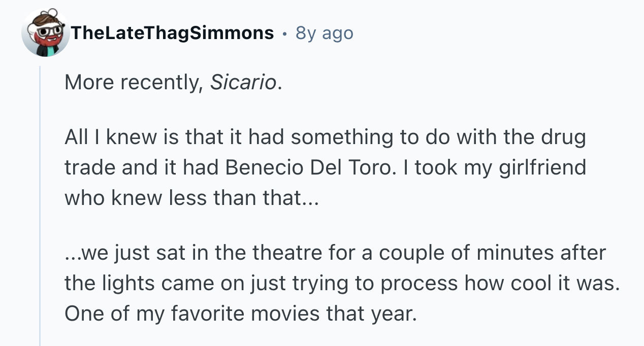Click the line "who knew less than that..."
Screen dimensions: 644x346
pos(191,197)
